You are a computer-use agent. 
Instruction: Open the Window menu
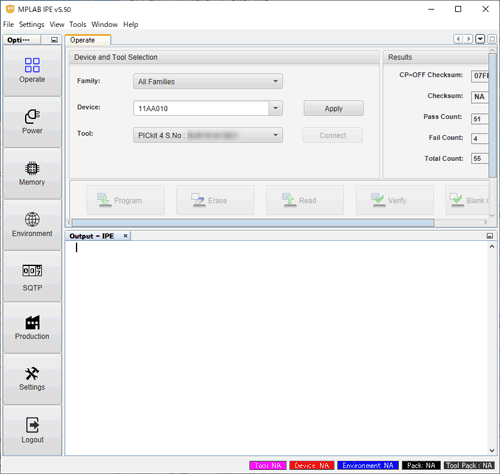pos(105,24)
